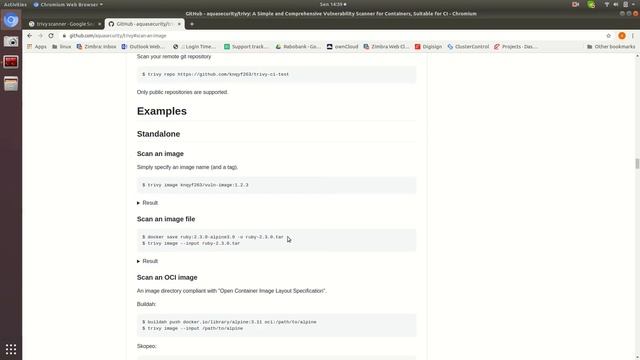Open the Other bookmarks folder
Viewport: 640px width, 360px height.
[x=611, y=47]
